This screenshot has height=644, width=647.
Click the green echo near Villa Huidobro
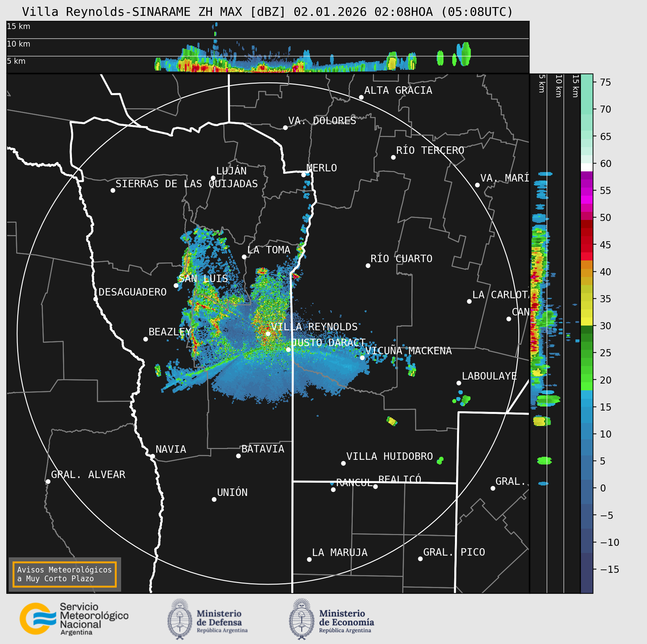440,460
